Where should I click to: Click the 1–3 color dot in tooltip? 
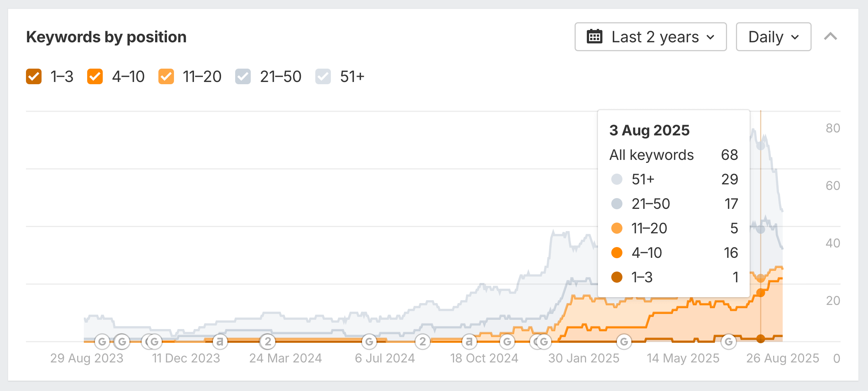click(617, 277)
